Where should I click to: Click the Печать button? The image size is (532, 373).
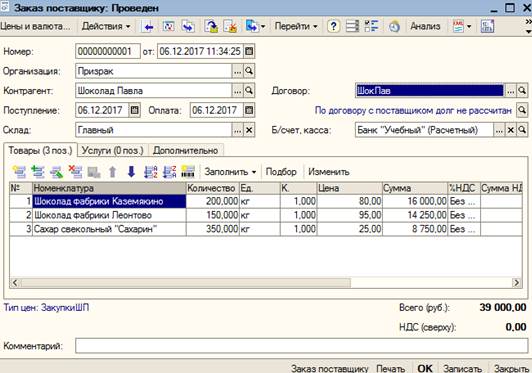pyautogui.click(x=391, y=369)
